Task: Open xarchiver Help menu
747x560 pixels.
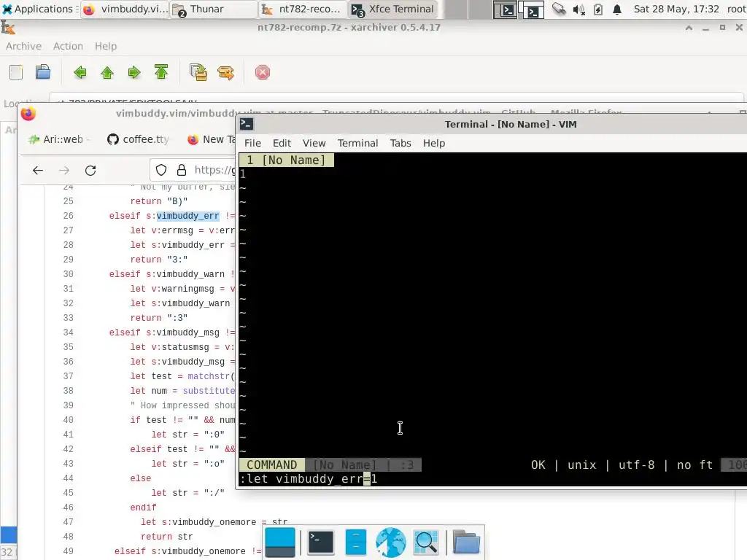Action: 106,46
